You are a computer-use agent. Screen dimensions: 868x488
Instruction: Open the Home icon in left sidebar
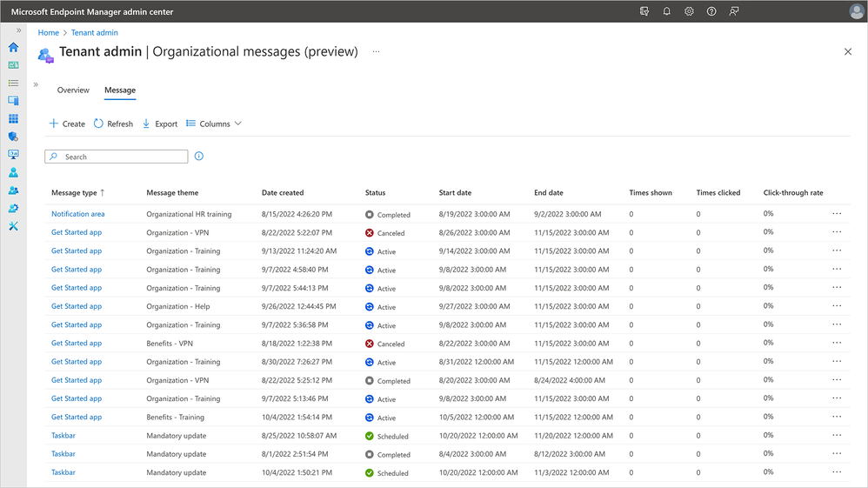pyautogui.click(x=13, y=47)
